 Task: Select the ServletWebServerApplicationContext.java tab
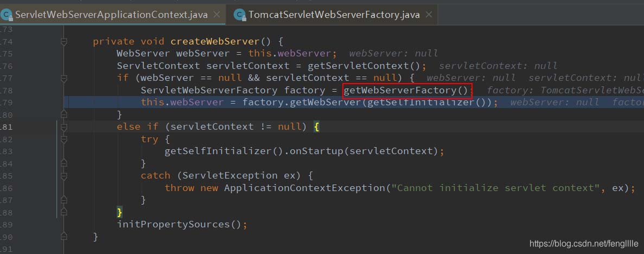coord(111,15)
